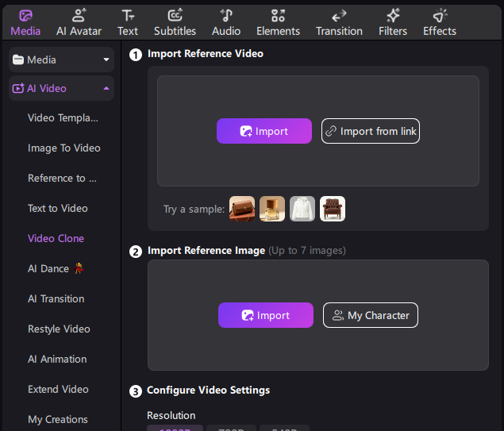Click the Media folder icon in sidebar
Screen dimensions: 504x431
pyautogui.click(x=18, y=60)
